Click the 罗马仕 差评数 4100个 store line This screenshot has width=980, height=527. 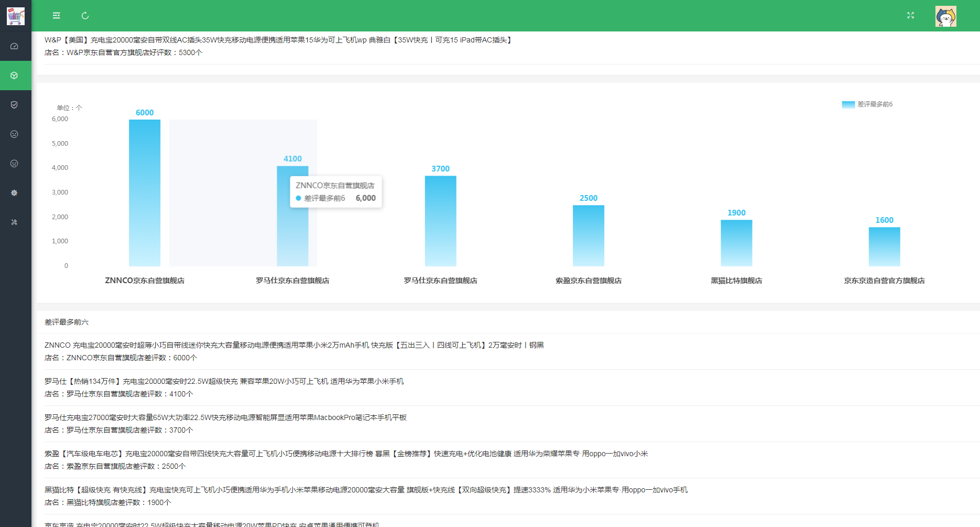119,394
